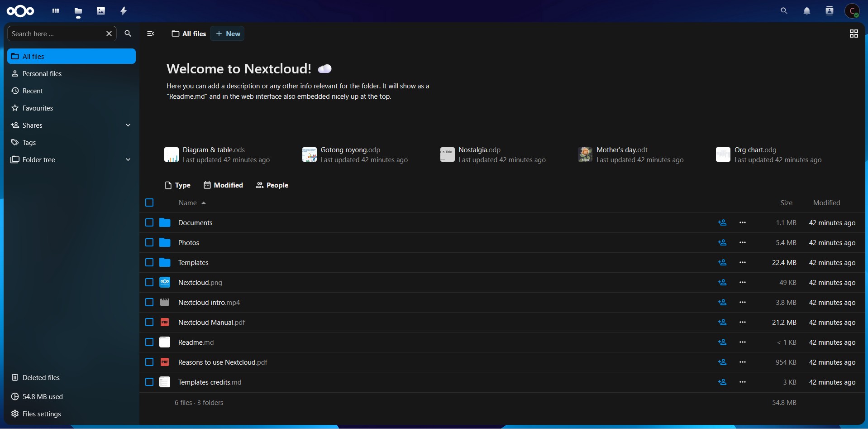Open the Contacts icon in top bar
868x429 pixels.
click(x=829, y=10)
